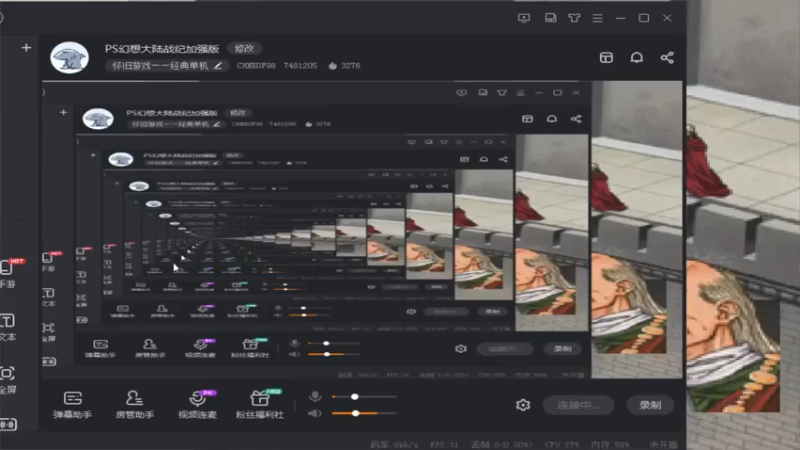The height and width of the screenshot is (450, 800).
Task: Click the second title bar icon beside the shirt
Action: pyautogui.click(x=551, y=18)
